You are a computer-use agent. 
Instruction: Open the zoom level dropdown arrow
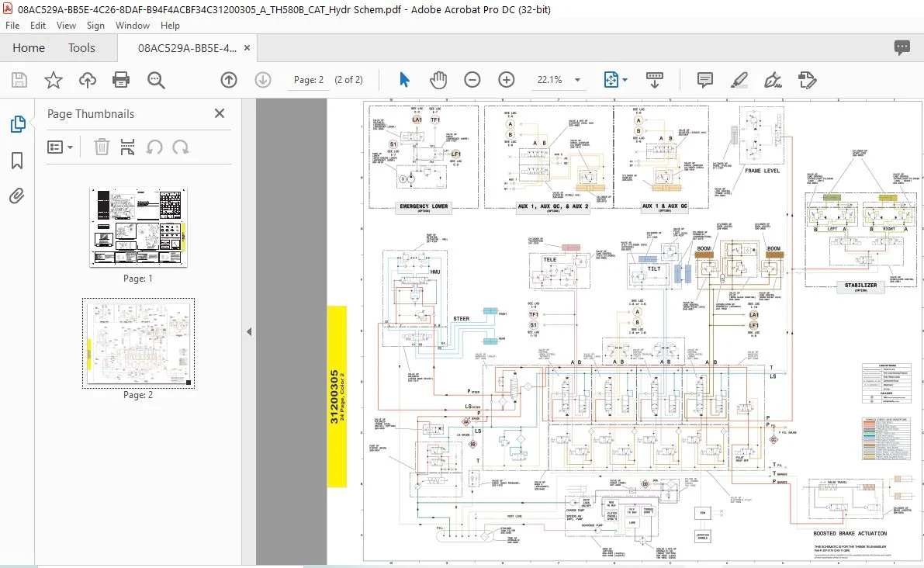(x=577, y=80)
